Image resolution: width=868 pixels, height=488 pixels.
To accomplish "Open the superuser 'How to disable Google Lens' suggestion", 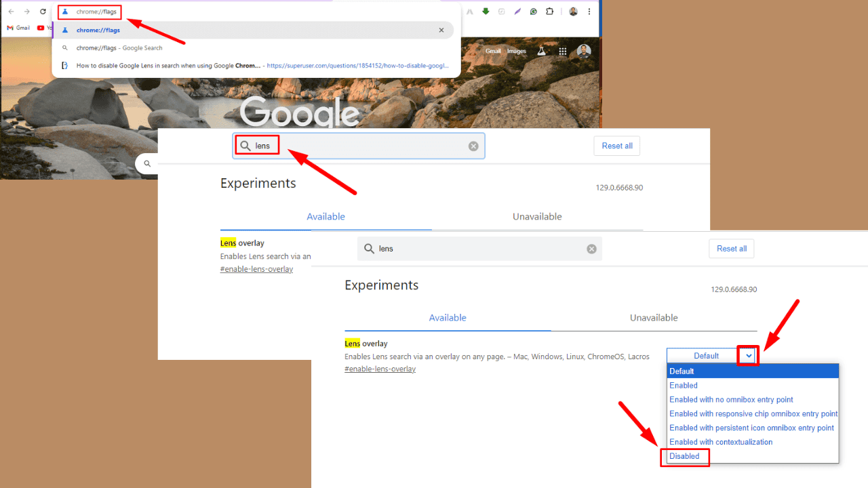I will pos(253,66).
